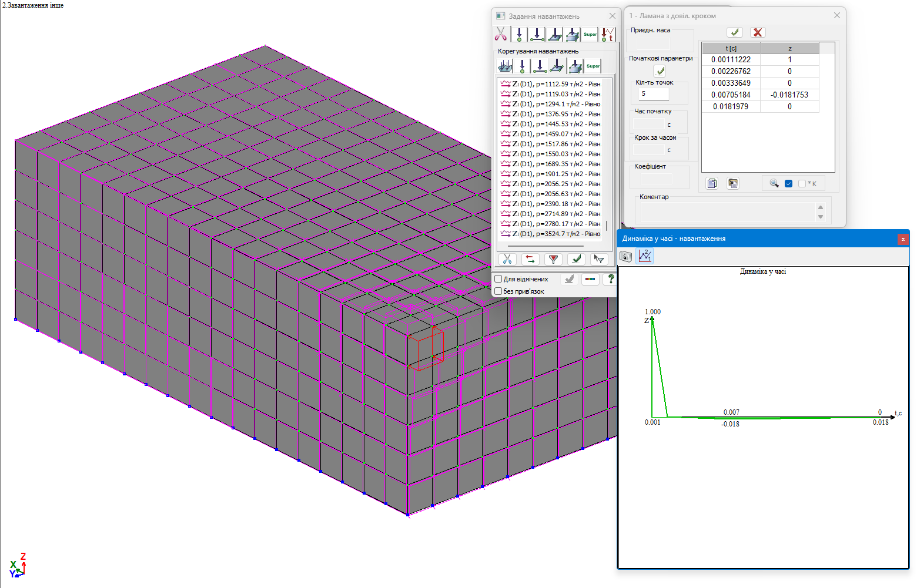
Task: Click the filter funnel button under list
Action: (x=553, y=259)
